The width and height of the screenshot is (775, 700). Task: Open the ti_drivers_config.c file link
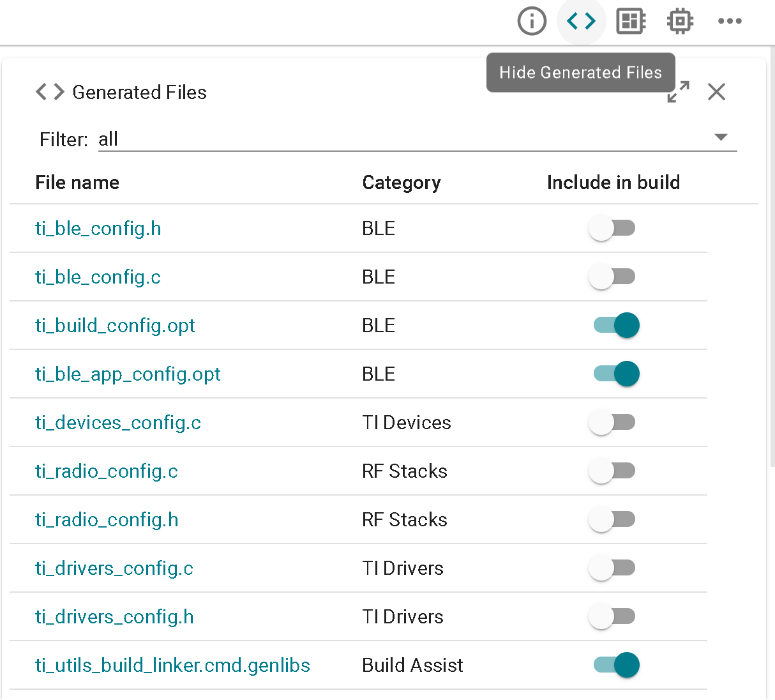click(114, 568)
